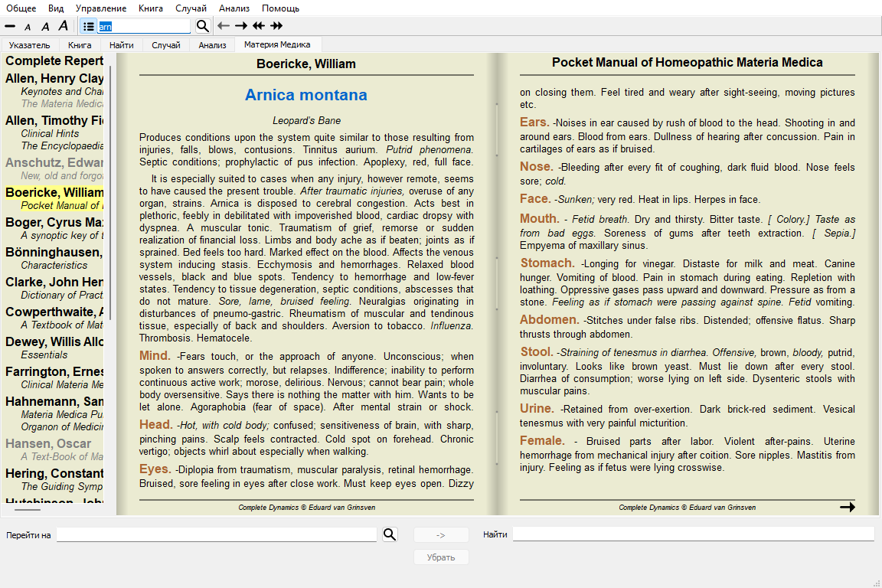882x588 pixels.
Task: Click the double right arrow icon
Action: pyautogui.click(x=276, y=26)
